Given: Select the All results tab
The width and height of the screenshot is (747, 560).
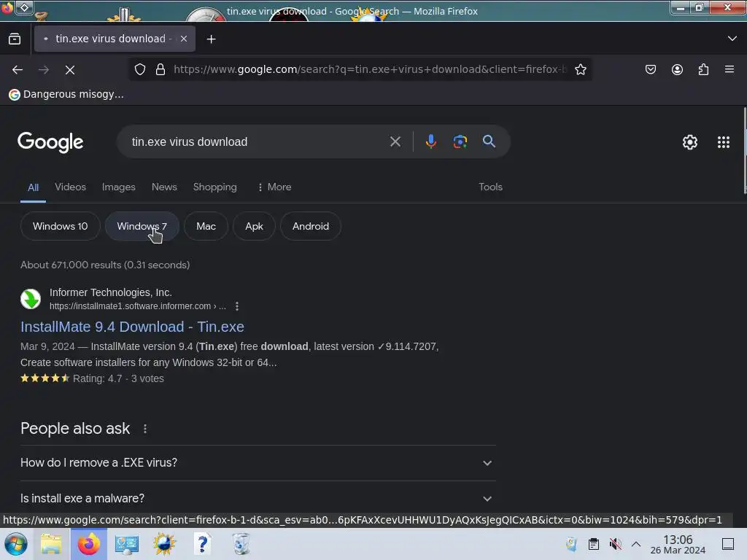Looking at the screenshot, I should (33, 187).
